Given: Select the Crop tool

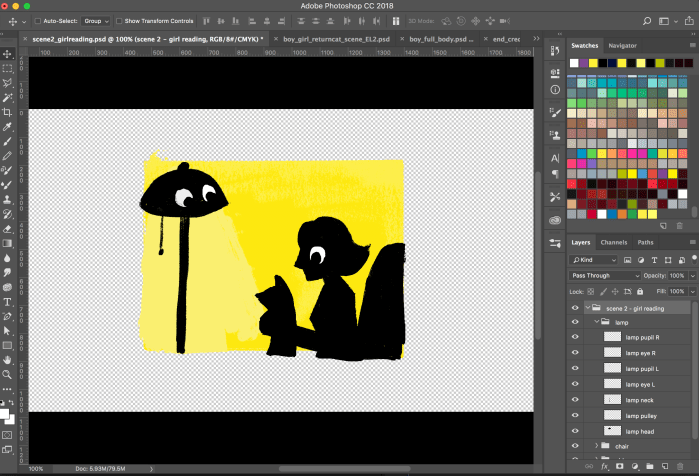Looking at the screenshot, I should (x=7, y=112).
